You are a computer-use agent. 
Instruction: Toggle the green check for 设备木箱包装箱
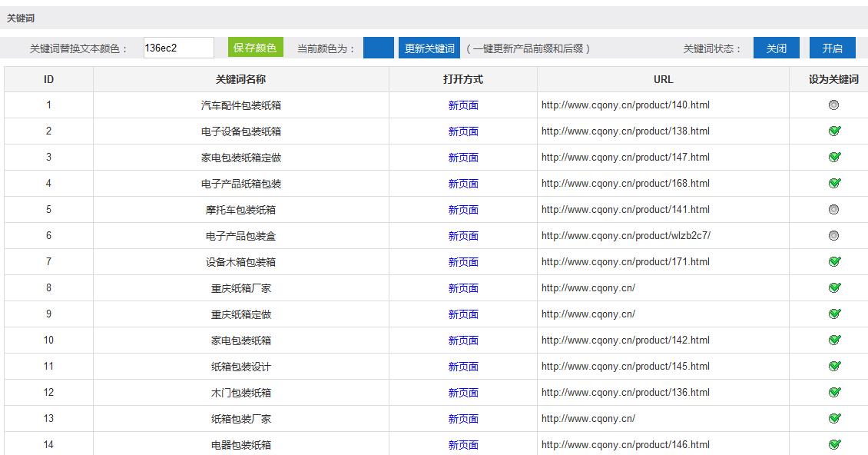[834, 261]
